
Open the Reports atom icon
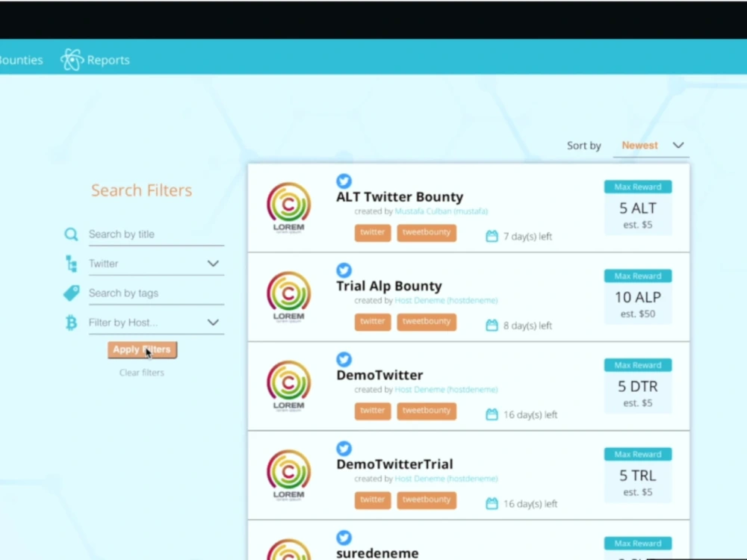72,60
